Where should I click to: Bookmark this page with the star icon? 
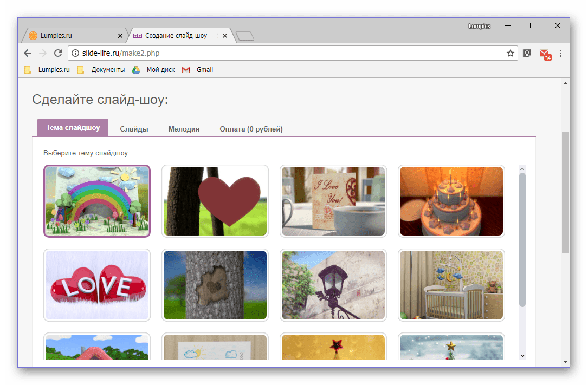coord(511,53)
